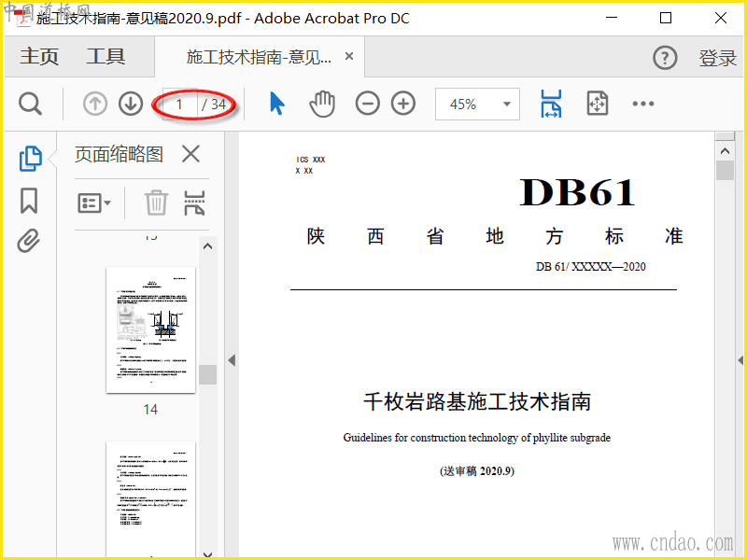The height and width of the screenshot is (560, 747).
Task: Open the more tools ellipsis menu
Action: [x=642, y=104]
